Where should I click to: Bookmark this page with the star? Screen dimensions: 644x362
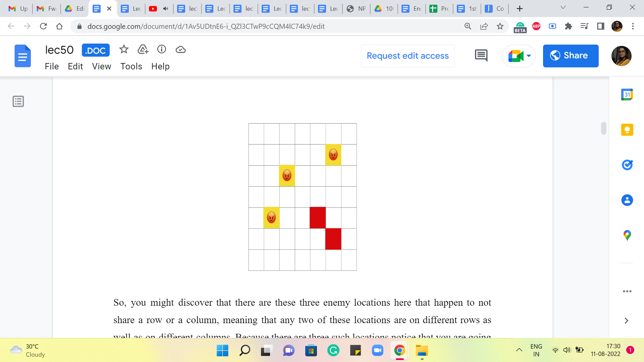click(x=500, y=26)
